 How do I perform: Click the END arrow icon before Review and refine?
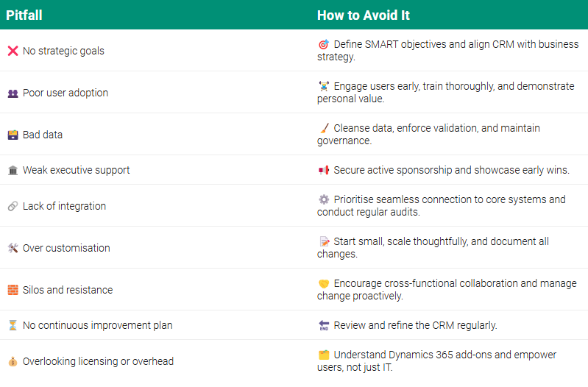[324, 325]
